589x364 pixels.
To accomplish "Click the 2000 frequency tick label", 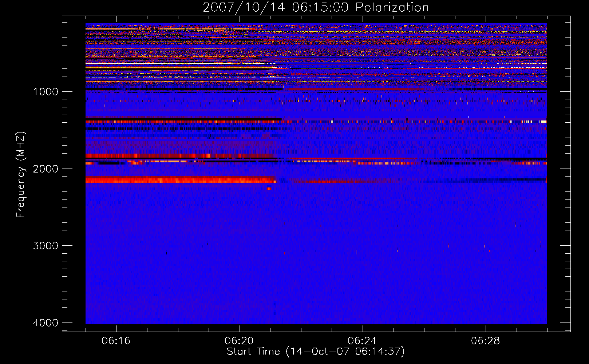I will (46, 169).
